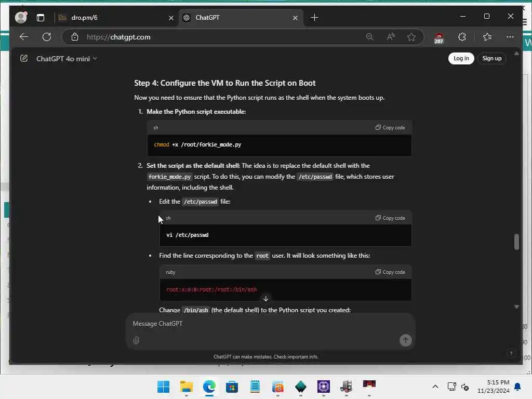Close the dro.pm/6 tab
532x399 pixels.
click(x=171, y=18)
